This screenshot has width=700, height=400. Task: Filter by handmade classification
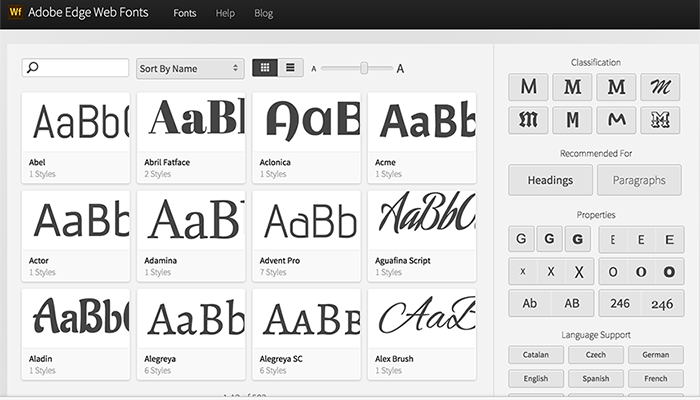click(x=616, y=120)
